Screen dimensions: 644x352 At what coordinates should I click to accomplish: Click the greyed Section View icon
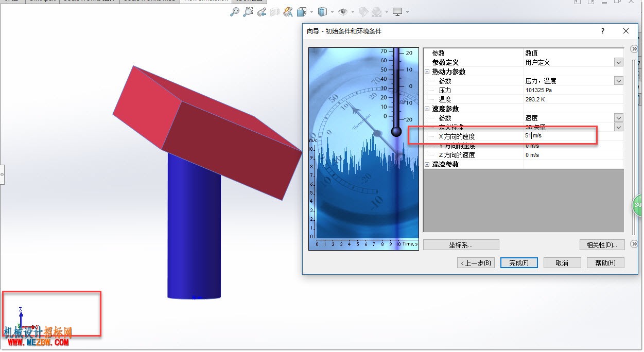275,11
